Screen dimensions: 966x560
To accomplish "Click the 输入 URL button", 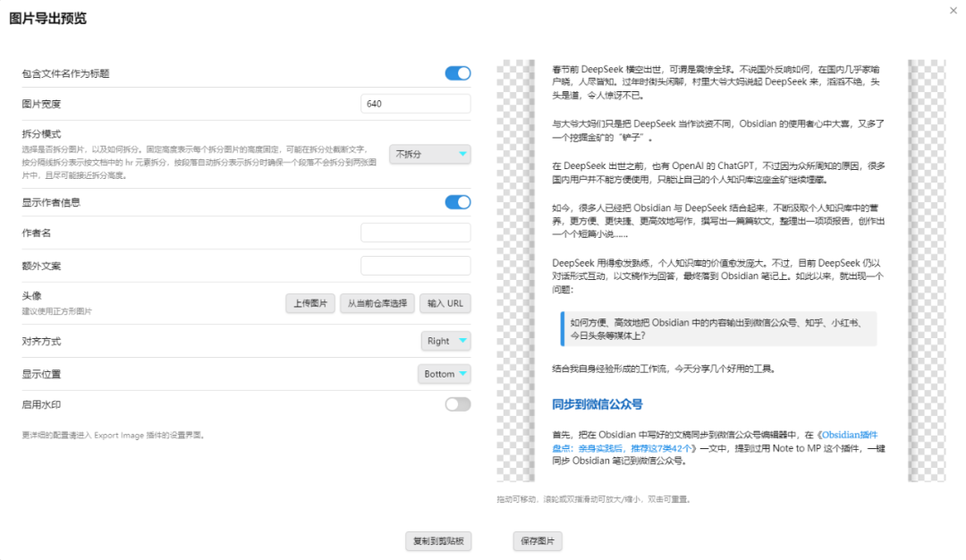I will pos(445,303).
